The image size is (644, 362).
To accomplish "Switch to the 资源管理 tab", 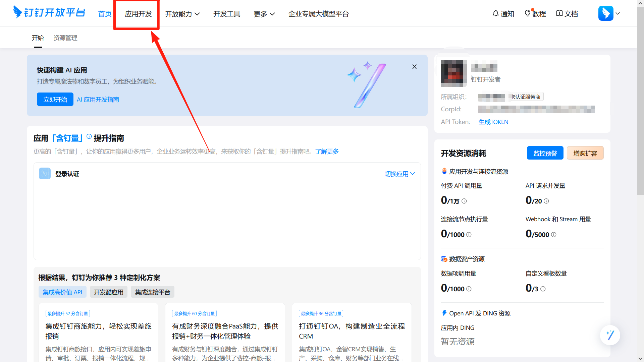I will pos(65,38).
